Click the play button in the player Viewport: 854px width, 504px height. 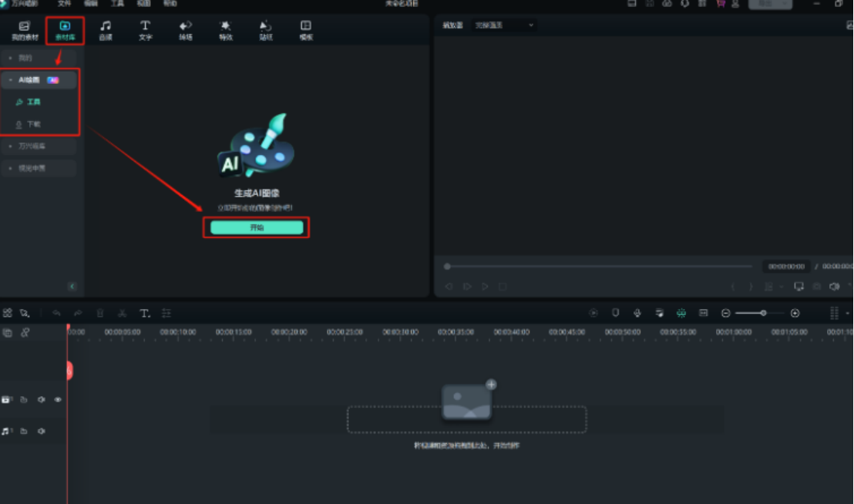point(485,286)
